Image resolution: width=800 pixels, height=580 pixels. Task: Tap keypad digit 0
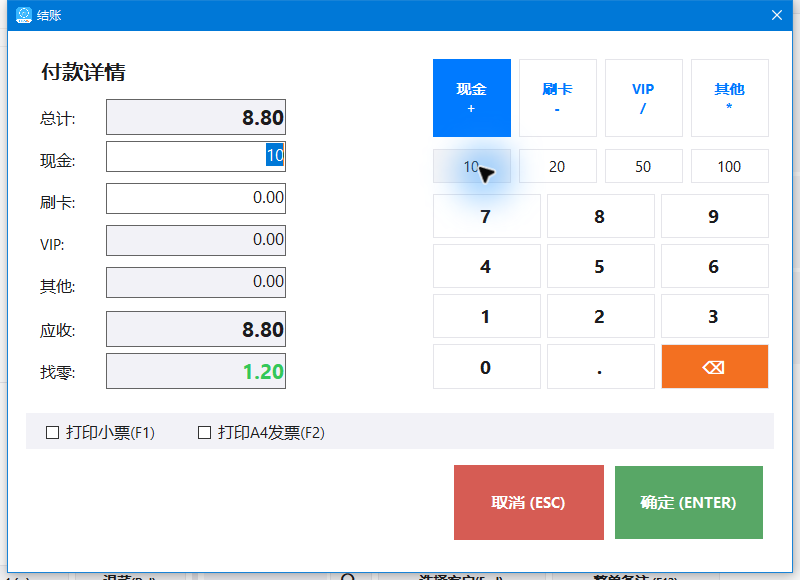pos(486,367)
